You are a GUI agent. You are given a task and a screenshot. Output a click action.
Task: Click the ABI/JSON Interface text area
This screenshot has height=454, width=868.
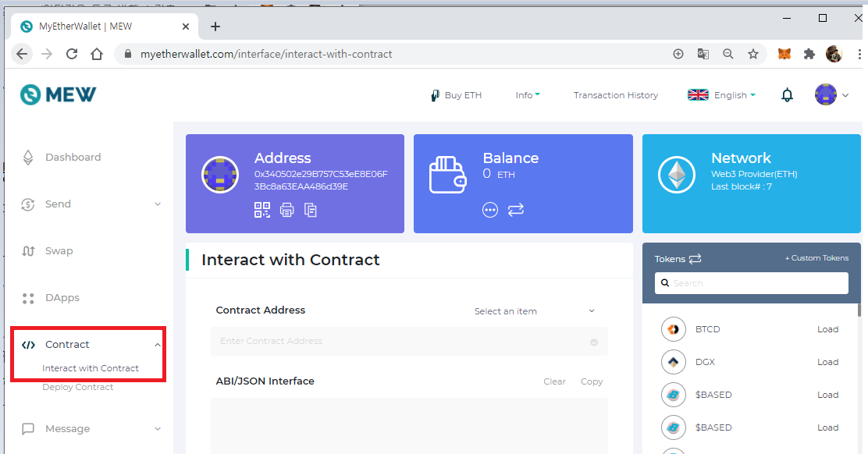(409, 426)
